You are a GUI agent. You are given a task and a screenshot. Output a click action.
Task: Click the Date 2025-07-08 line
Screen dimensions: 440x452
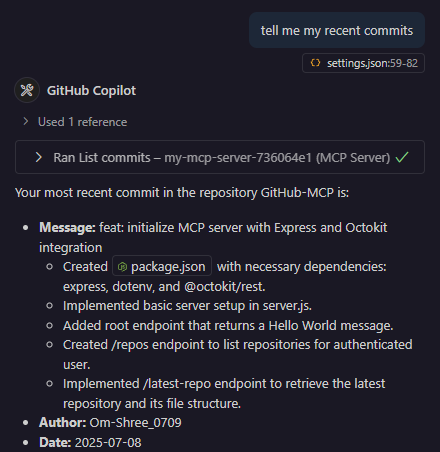click(90, 442)
